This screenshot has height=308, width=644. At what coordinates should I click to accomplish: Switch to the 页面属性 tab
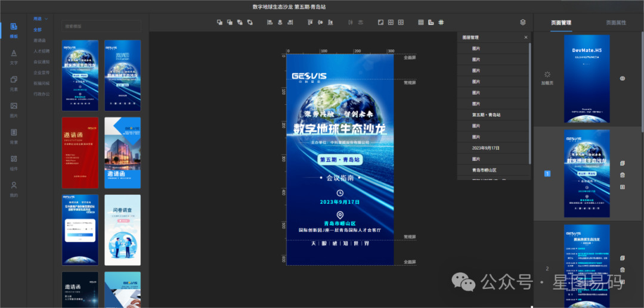[x=616, y=23]
